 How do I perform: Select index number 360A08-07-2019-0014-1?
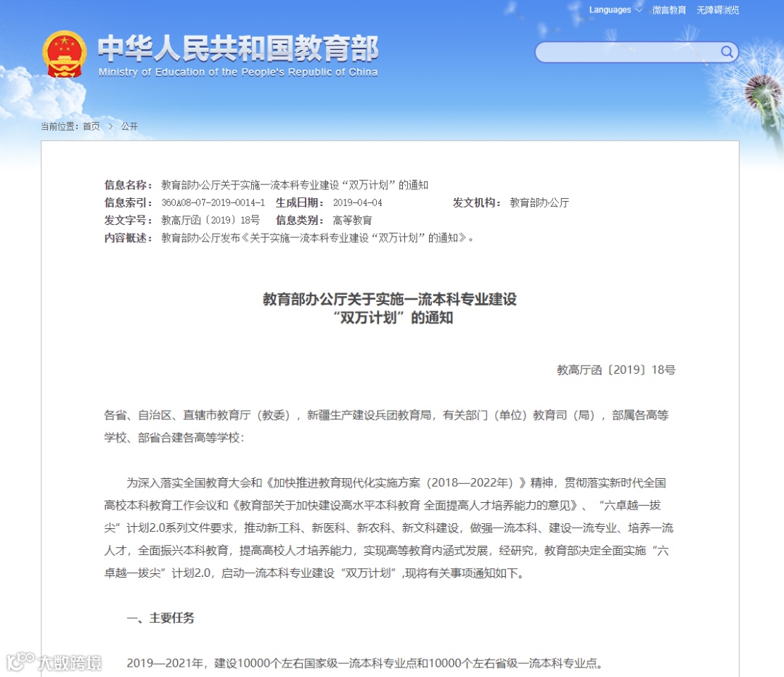(x=213, y=203)
